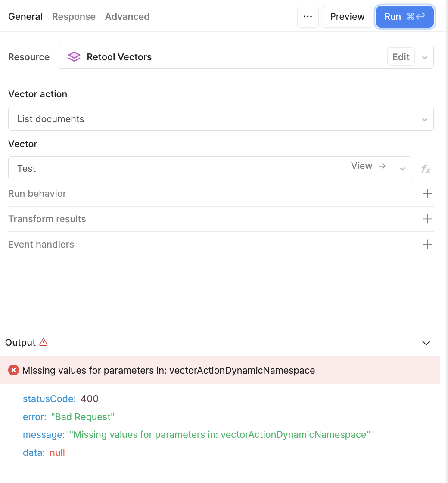The width and height of the screenshot is (448, 483).
Task: Open the Vector action List documents dropdown
Action: click(x=221, y=119)
